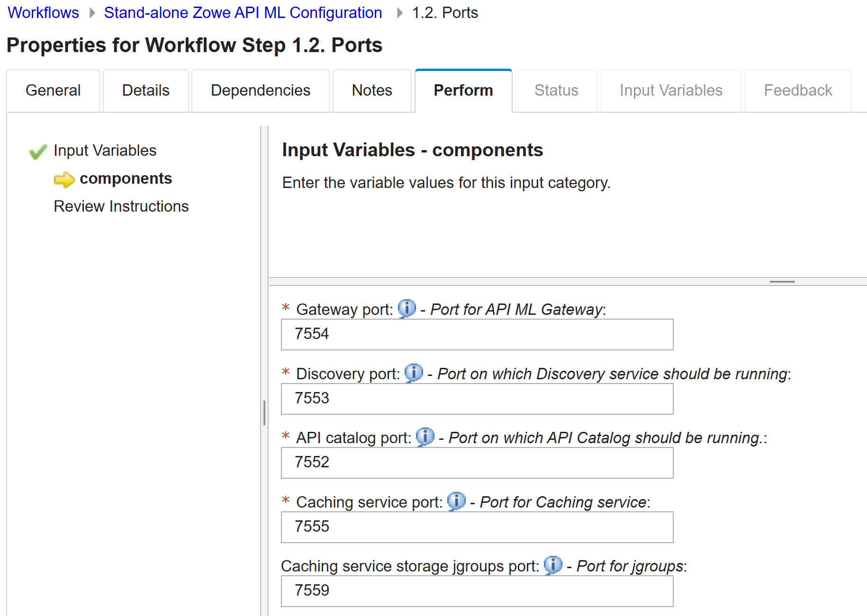The image size is (867, 616).
Task: Open the Caching service port info icon
Action: click(456, 501)
